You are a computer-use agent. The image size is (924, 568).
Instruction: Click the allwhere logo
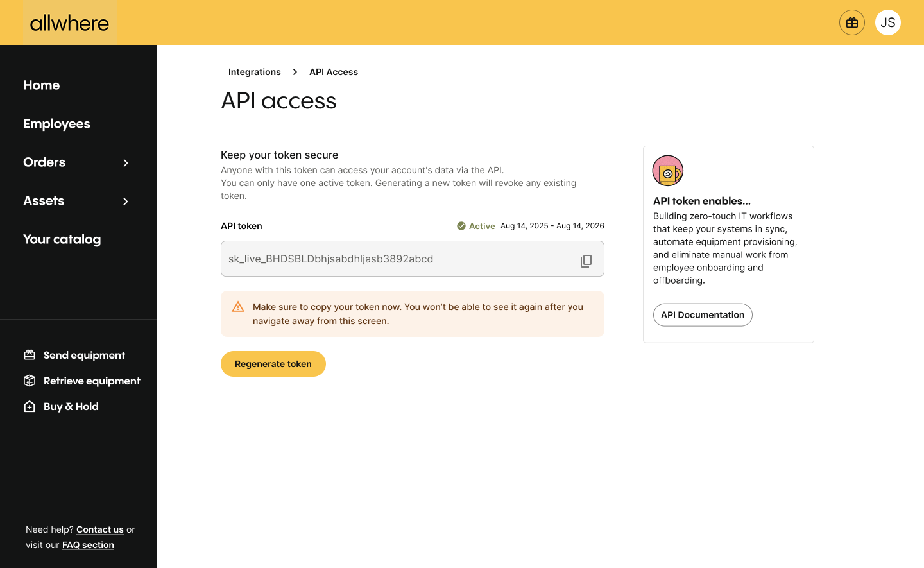click(x=69, y=23)
